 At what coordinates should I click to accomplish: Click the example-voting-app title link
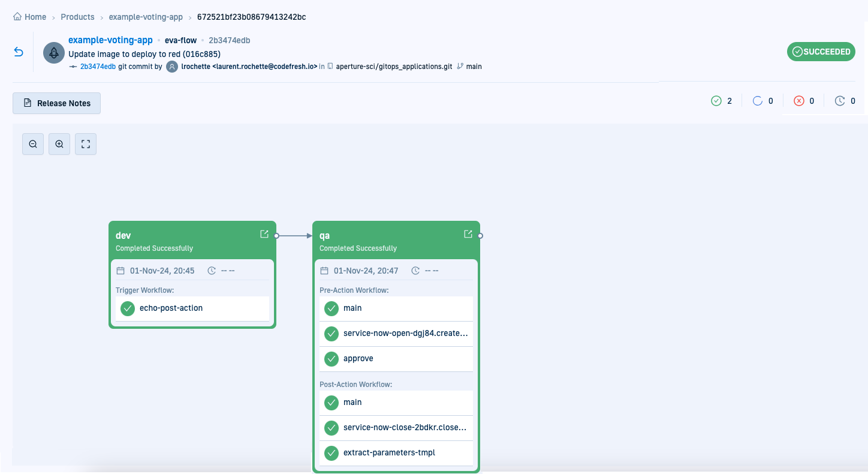pos(110,40)
